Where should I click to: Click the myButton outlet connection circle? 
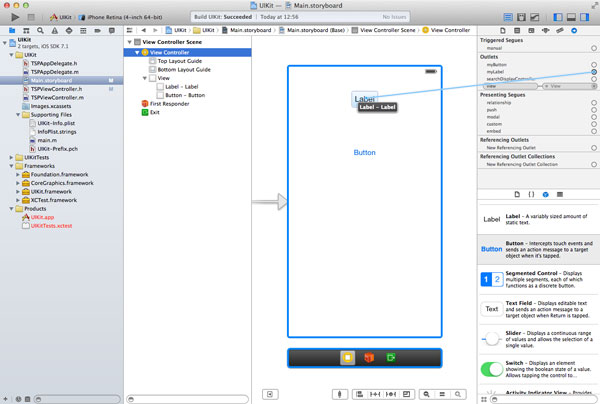click(593, 65)
